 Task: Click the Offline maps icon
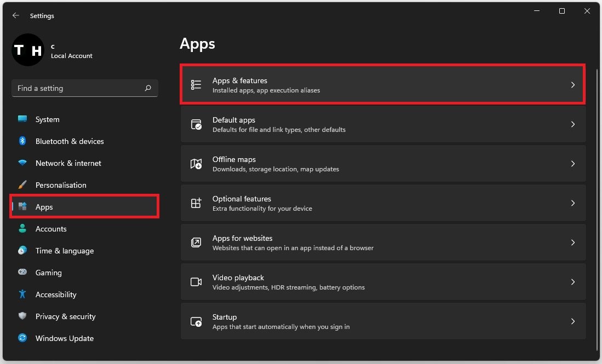point(196,164)
